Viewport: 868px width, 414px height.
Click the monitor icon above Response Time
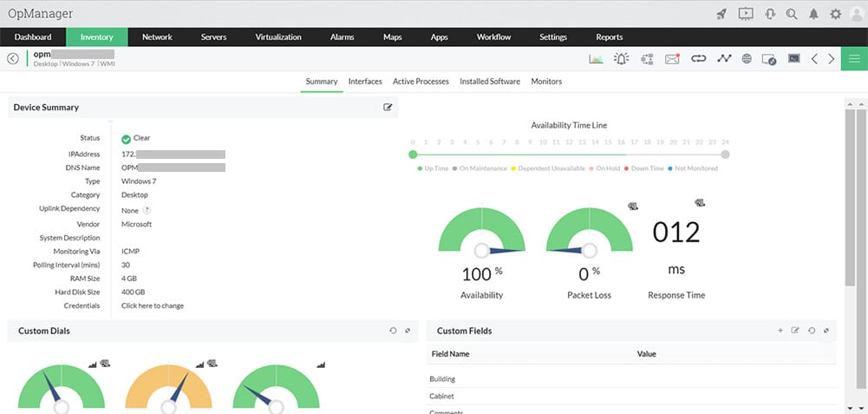[700, 203]
